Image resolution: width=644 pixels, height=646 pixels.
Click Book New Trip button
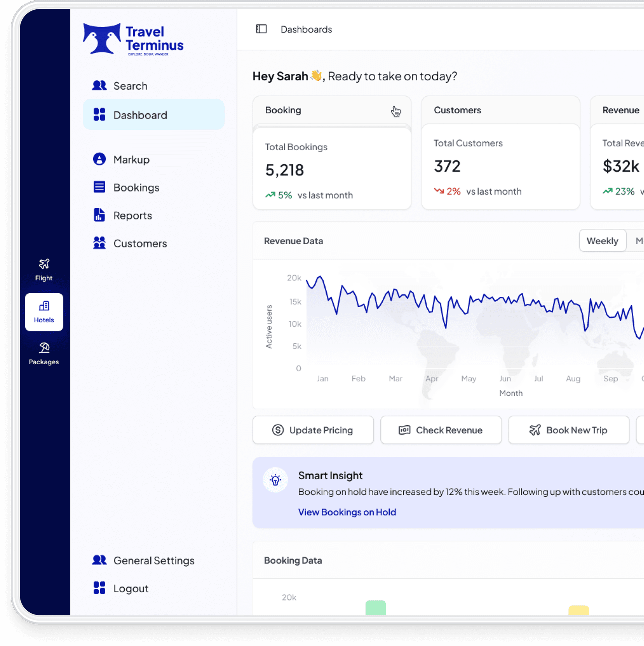[x=569, y=430]
